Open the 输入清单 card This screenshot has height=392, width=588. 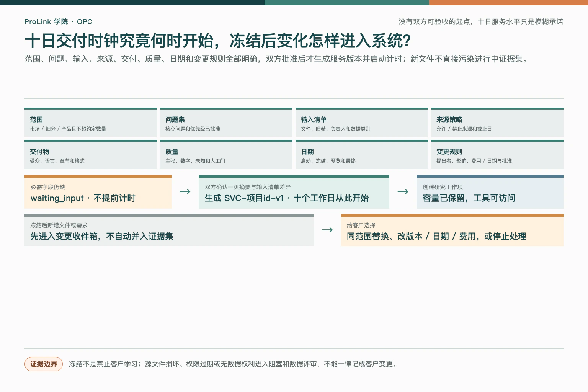tap(362, 122)
